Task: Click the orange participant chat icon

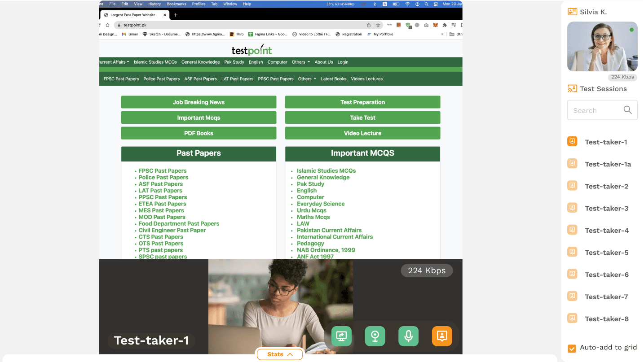Action: [x=442, y=336]
